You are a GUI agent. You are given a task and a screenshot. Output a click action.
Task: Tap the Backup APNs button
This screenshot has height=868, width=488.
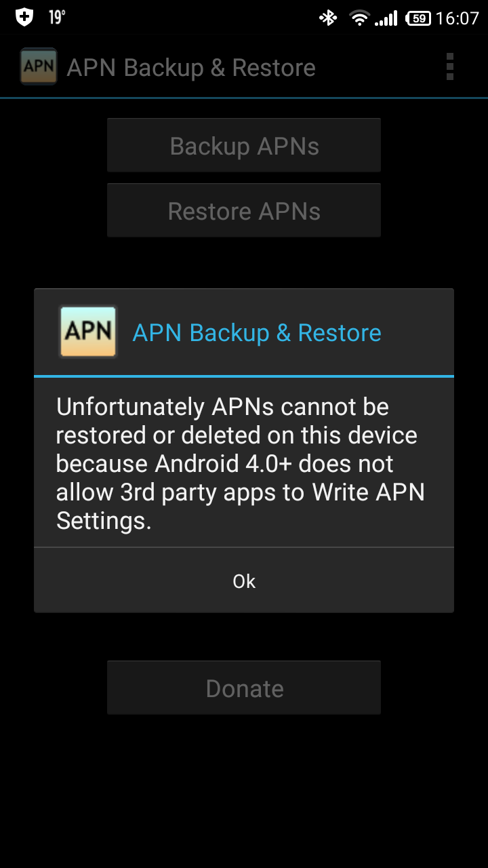pyautogui.click(x=244, y=145)
